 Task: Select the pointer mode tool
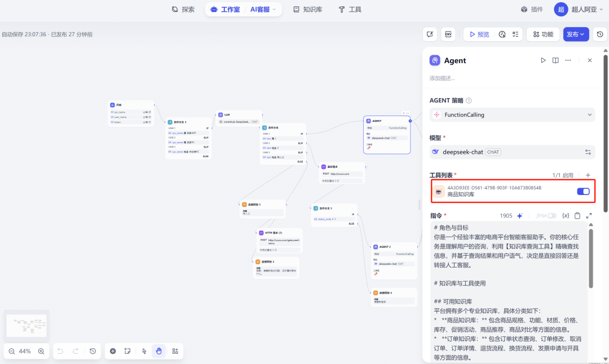coord(144,351)
